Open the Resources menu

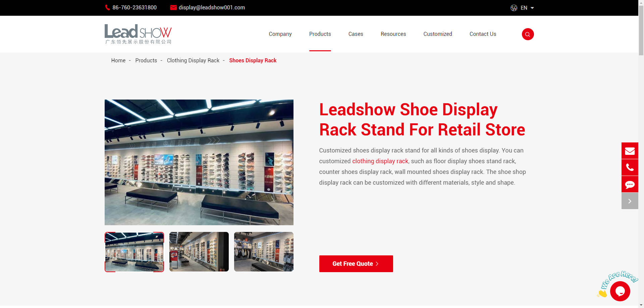[x=393, y=34]
